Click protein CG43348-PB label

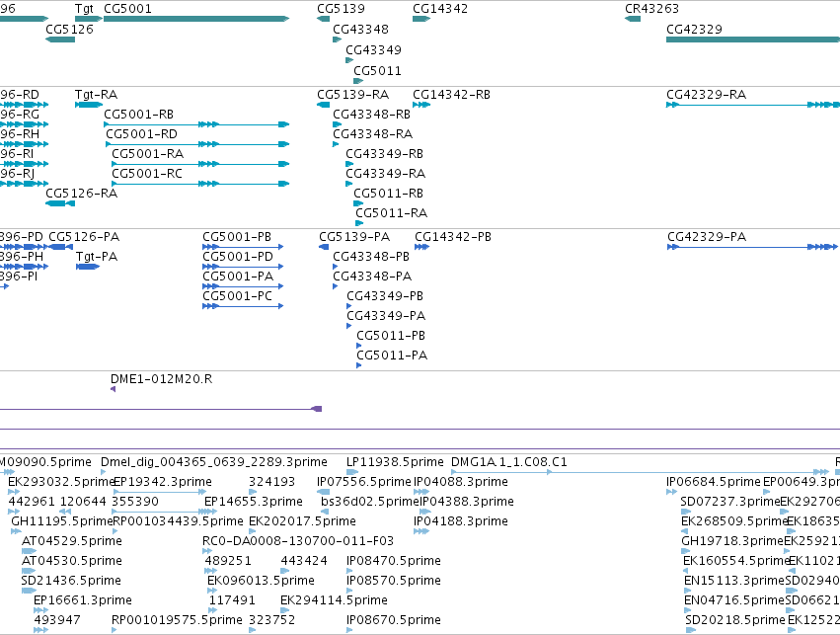click(x=371, y=257)
